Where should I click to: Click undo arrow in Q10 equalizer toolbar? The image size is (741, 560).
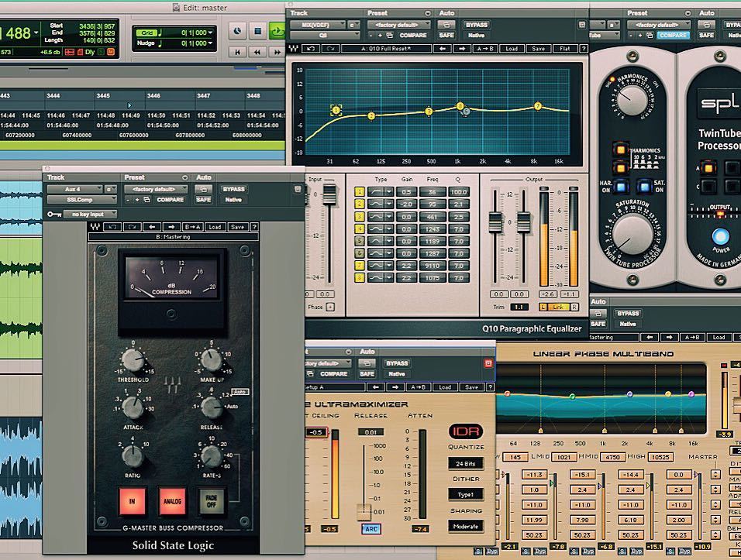click(x=311, y=49)
